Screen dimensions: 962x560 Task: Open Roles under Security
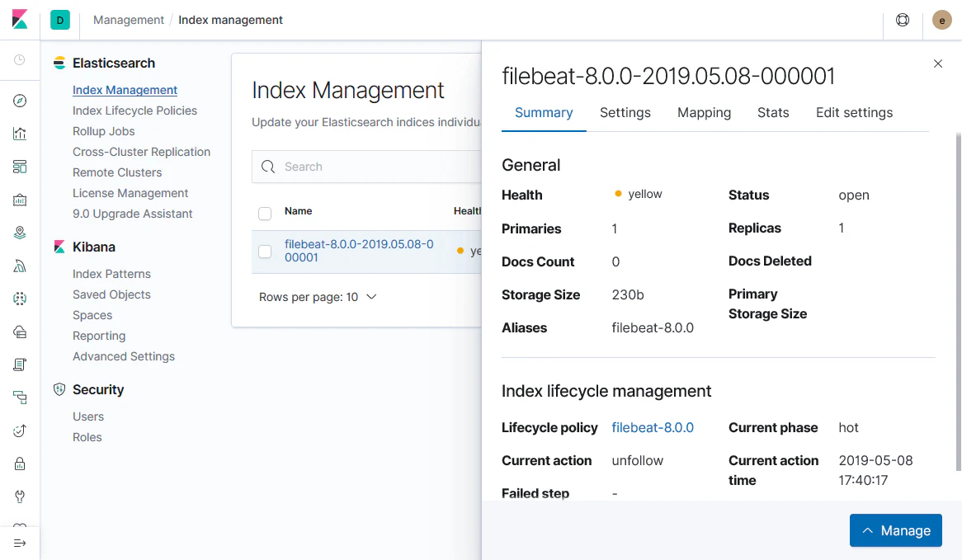87,437
